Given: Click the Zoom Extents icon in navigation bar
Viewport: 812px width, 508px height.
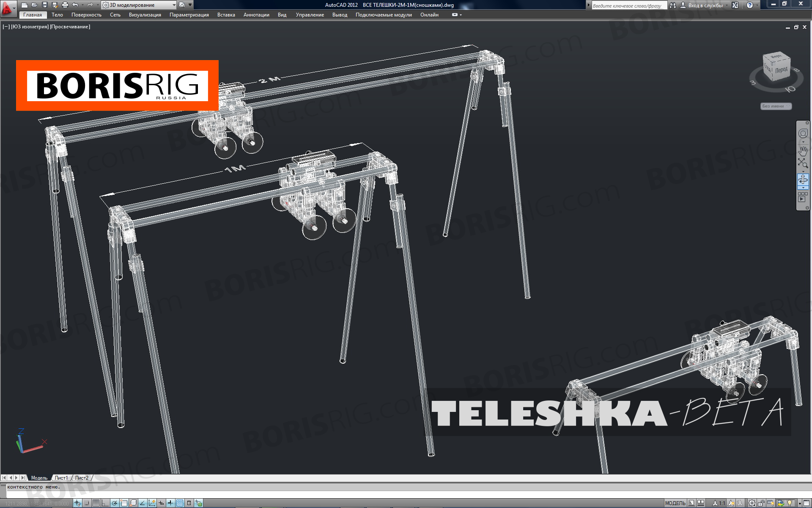Looking at the screenshot, I should point(803,163).
